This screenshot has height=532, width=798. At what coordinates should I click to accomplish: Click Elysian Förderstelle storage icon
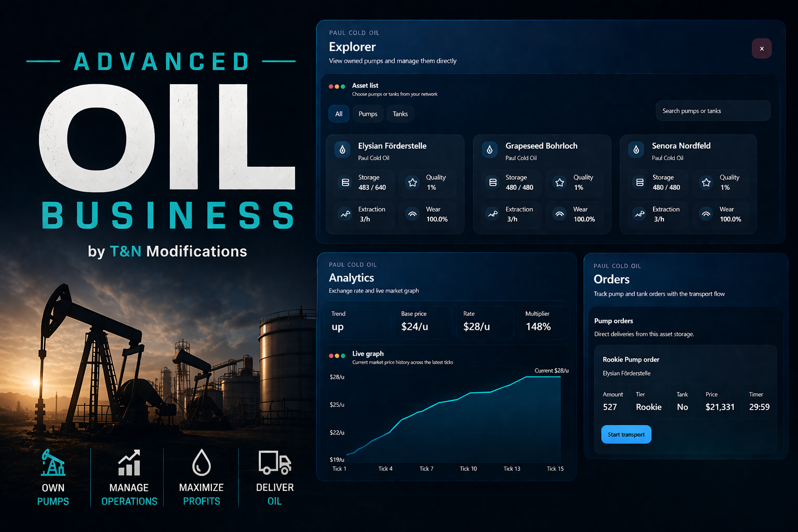pyautogui.click(x=345, y=182)
